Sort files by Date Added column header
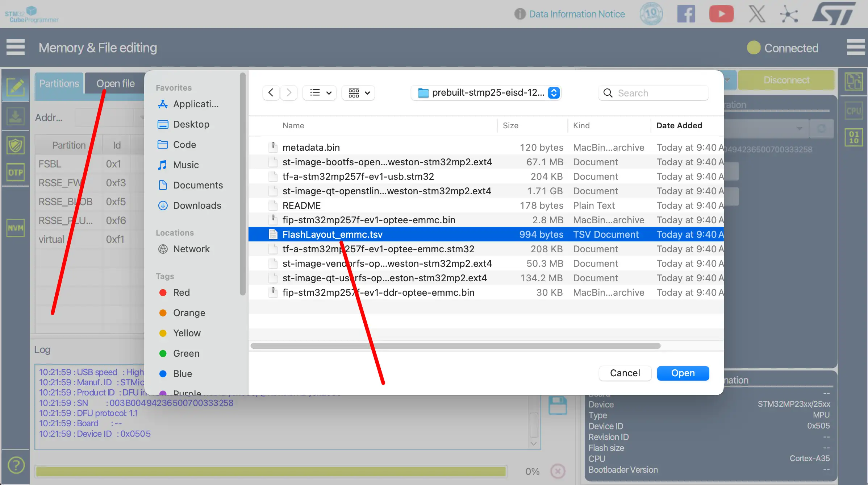The image size is (868, 485). (x=679, y=125)
